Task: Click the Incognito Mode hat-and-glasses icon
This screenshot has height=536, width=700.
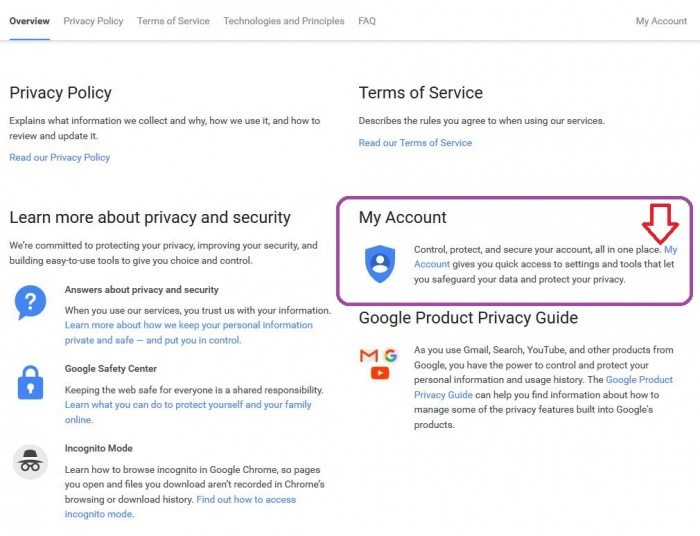Action: click(x=30, y=461)
